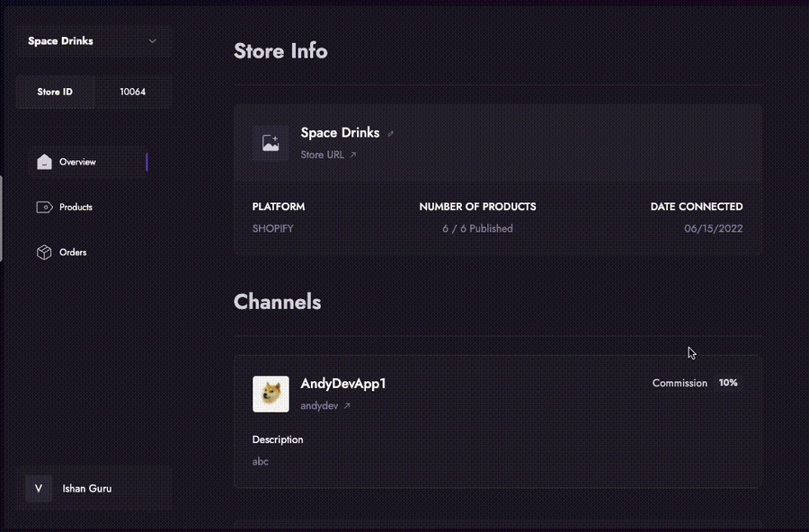Click the store image upload placeholder icon
This screenshot has height=532, width=809.
[270, 143]
